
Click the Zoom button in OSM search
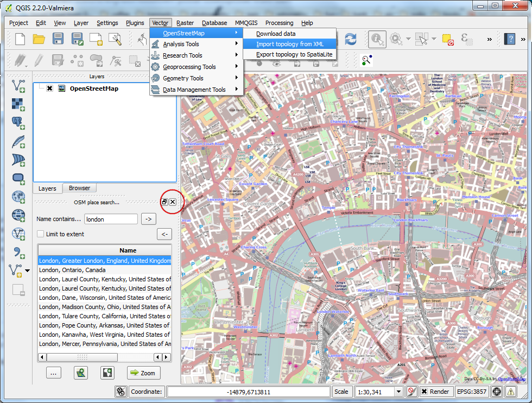(x=143, y=373)
